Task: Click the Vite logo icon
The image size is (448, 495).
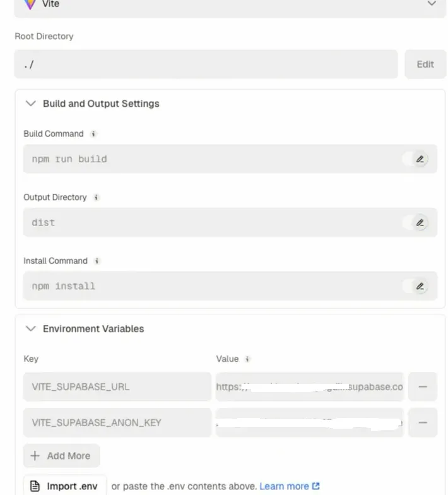Action: pos(30,4)
